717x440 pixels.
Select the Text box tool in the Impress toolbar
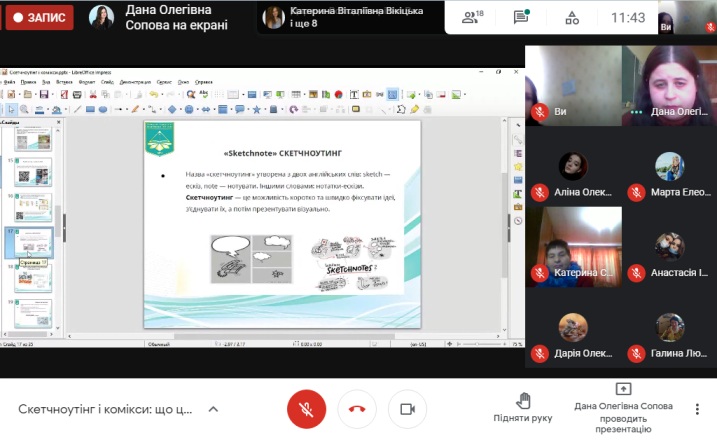tap(354, 95)
